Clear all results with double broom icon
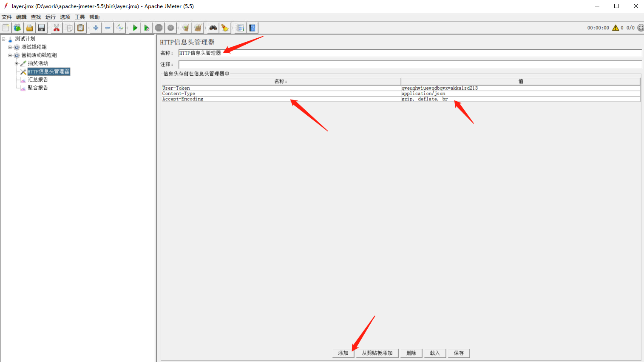Viewport: 644px width, 362px height. pos(198,28)
